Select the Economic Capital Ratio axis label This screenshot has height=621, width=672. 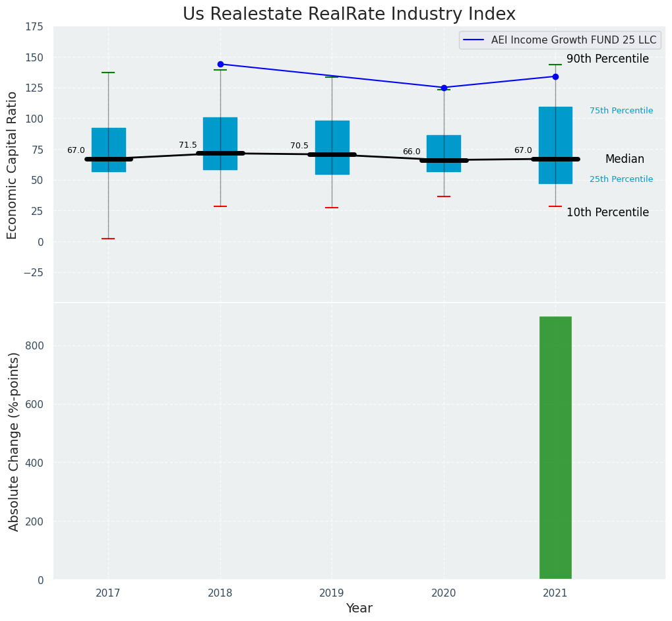13,165
